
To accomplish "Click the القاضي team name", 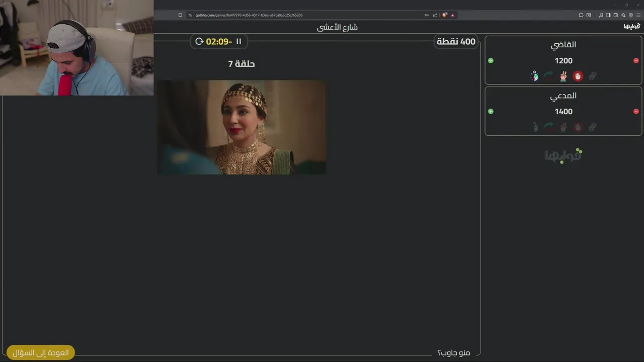I will coord(563,45).
